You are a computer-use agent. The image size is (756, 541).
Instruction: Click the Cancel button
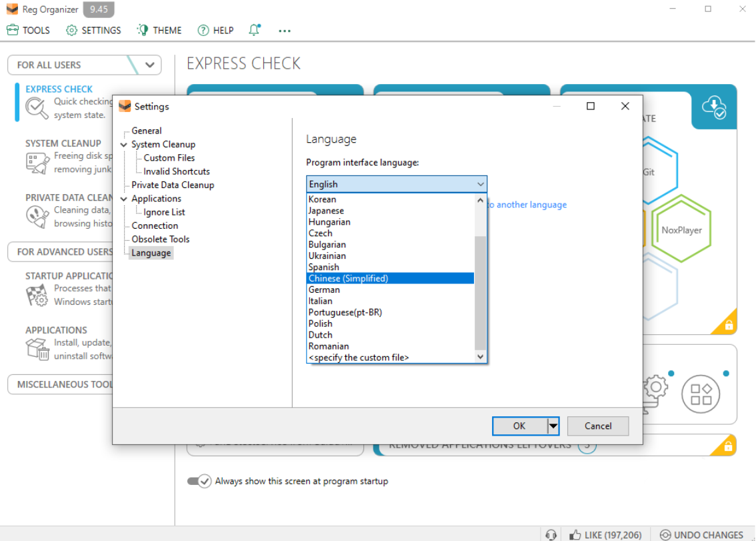(597, 426)
